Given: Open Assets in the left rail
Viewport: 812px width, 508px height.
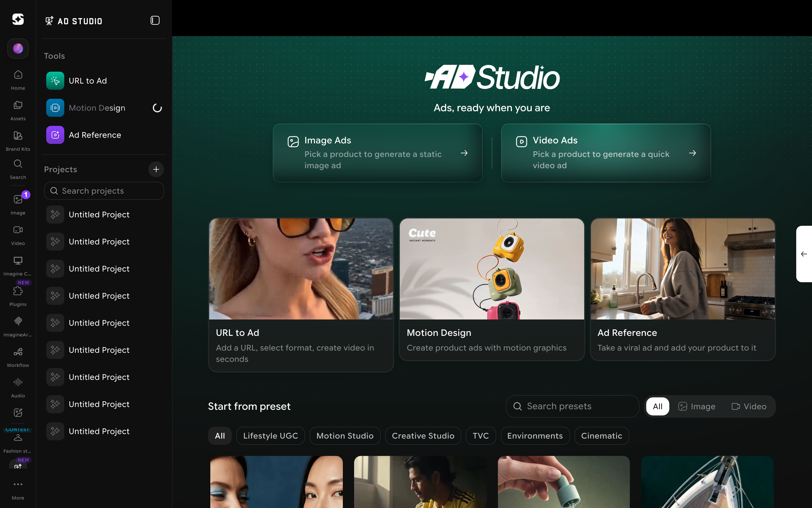Looking at the screenshot, I should 18,111.
